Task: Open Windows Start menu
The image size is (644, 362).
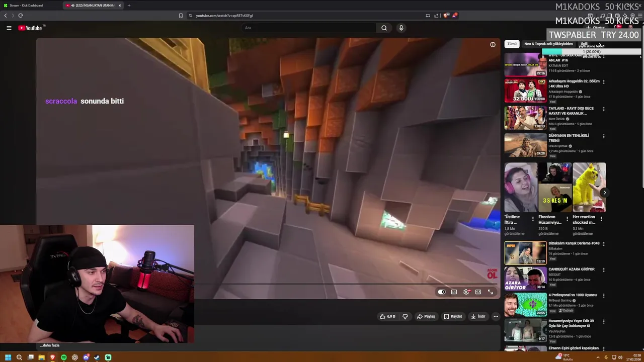Action: (8, 357)
